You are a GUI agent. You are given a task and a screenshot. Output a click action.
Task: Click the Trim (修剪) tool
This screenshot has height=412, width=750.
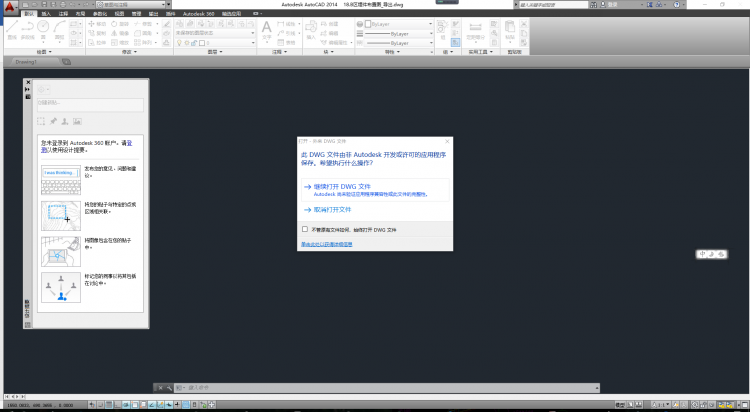point(143,24)
